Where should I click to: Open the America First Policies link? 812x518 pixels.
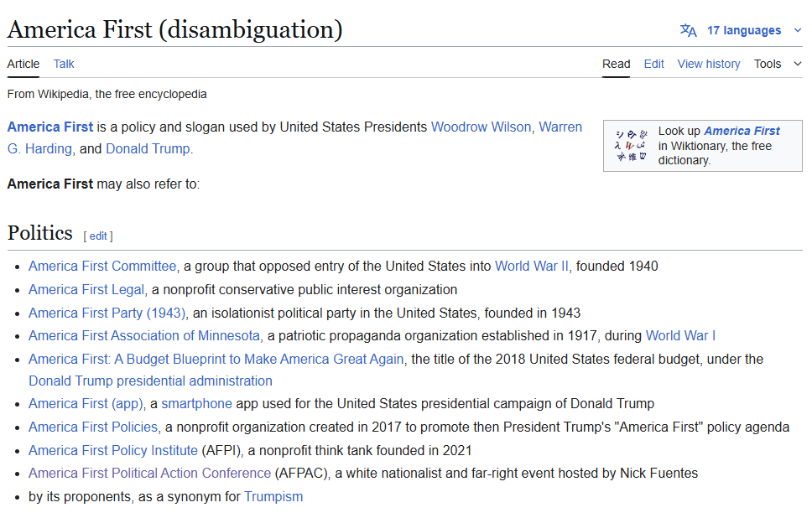[93, 427]
